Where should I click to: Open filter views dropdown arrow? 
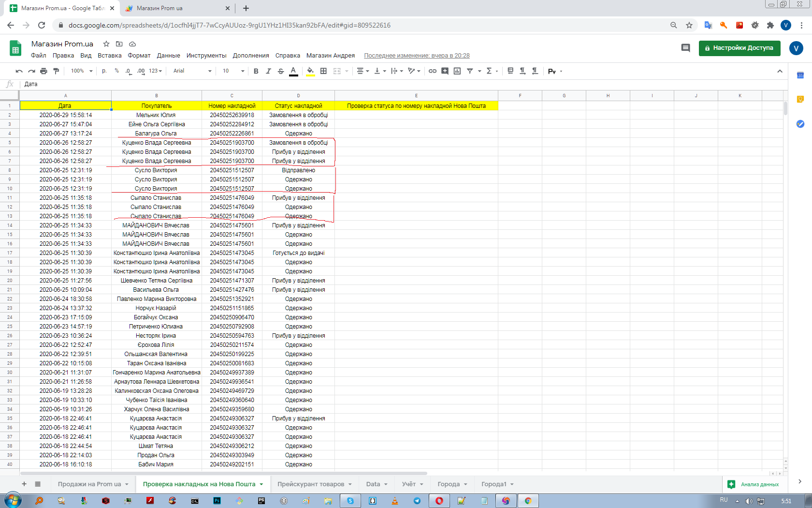[x=479, y=71]
